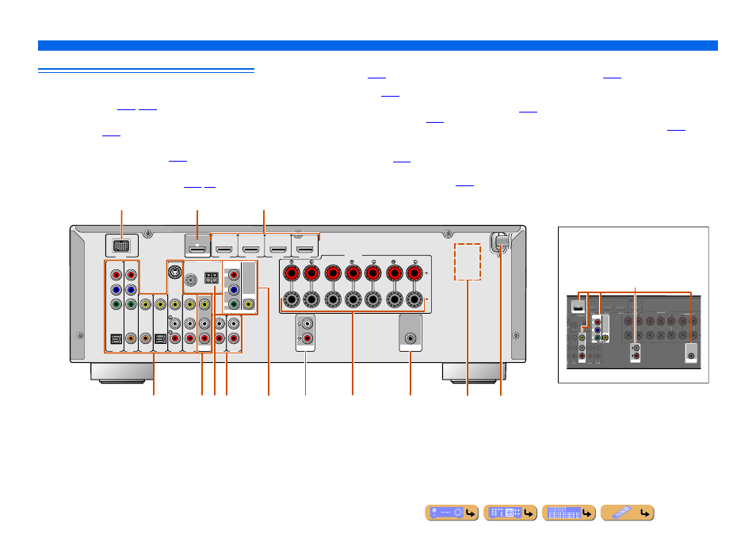This screenshot has width=756, height=534.
Task: Click the power cord at top right of receiver
Action: [501, 242]
